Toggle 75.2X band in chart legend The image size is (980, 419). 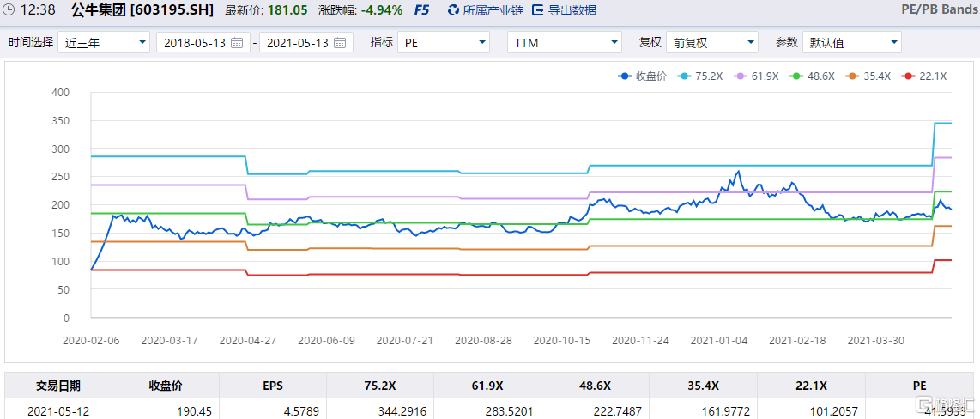[699, 76]
